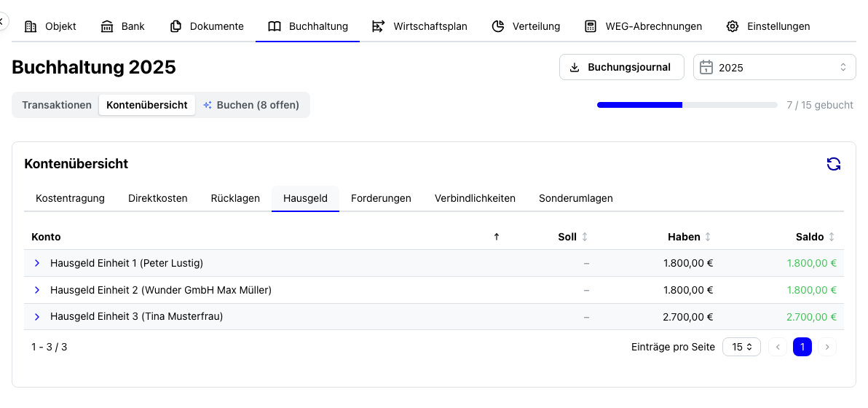Screen dimensions: 868x408
Task: Sort by Konto using the up arrow
Action: [x=497, y=237]
